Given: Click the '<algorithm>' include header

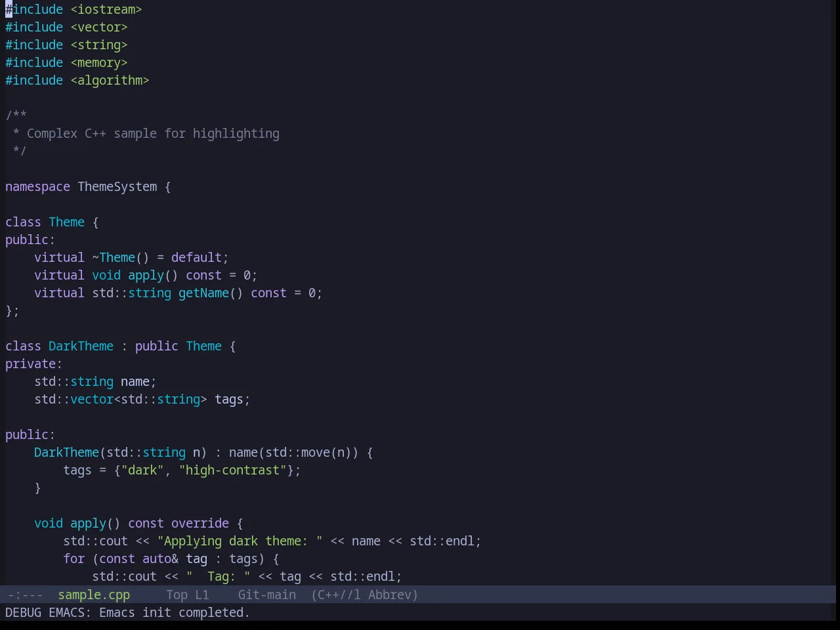Looking at the screenshot, I should coord(110,80).
